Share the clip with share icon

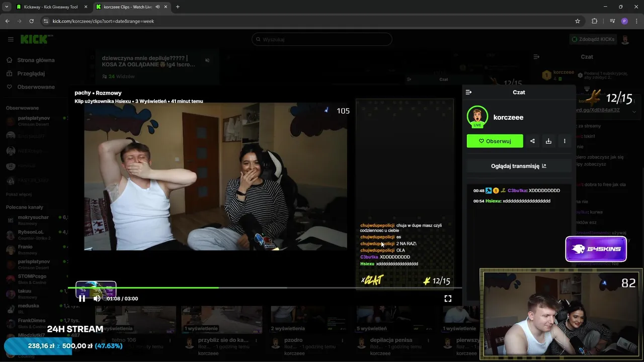532,141
